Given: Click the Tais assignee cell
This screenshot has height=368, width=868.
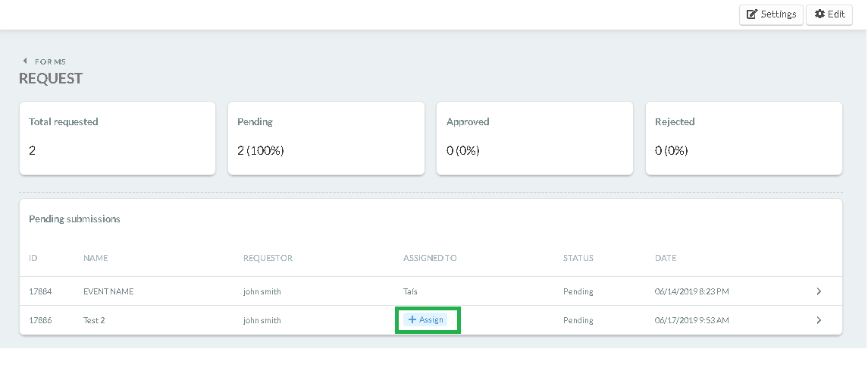Looking at the screenshot, I should coord(410,291).
